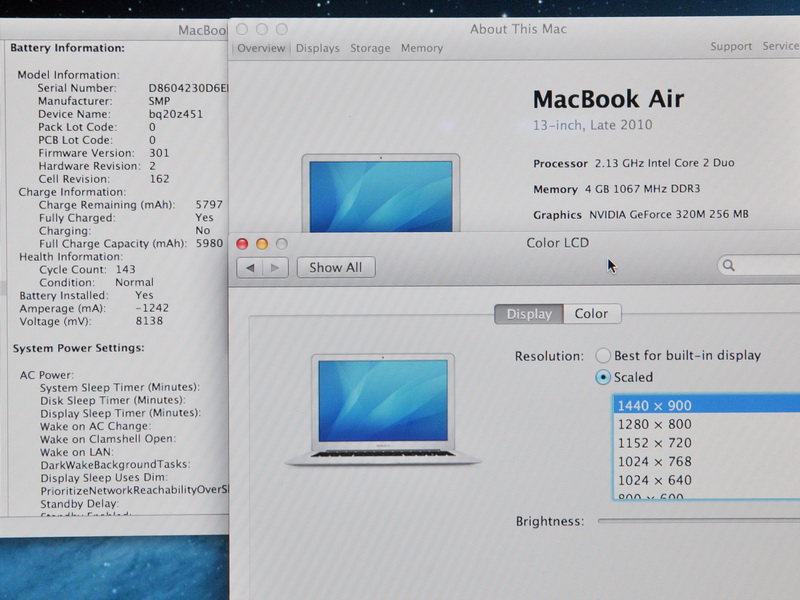Click the Firmware Version 301 value

(159, 153)
